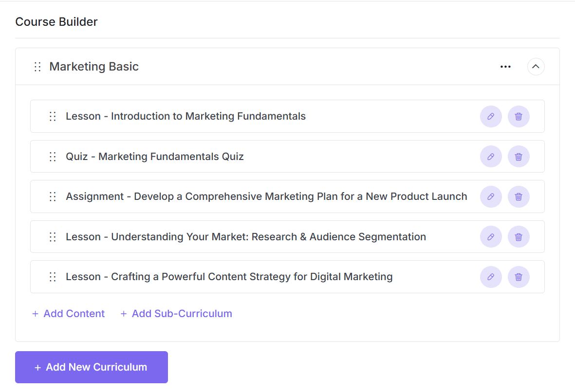Remove the Assignment using its trash icon
The image size is (575, 392).
[x=519, y=196]
